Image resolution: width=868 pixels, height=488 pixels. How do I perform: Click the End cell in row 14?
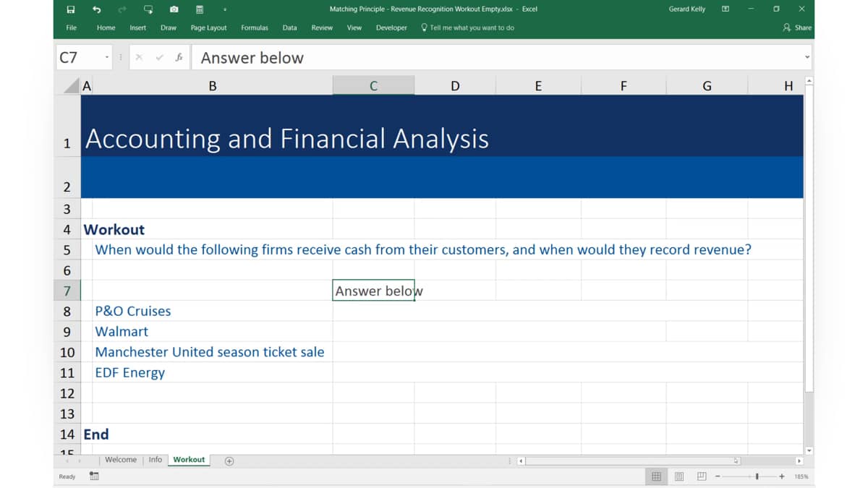point(96,435)
